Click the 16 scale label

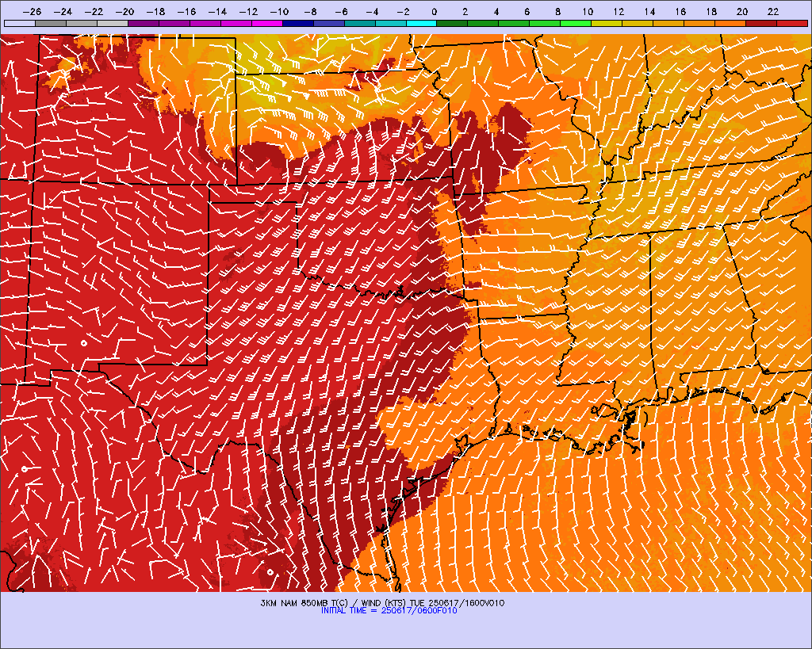[680, 11]
